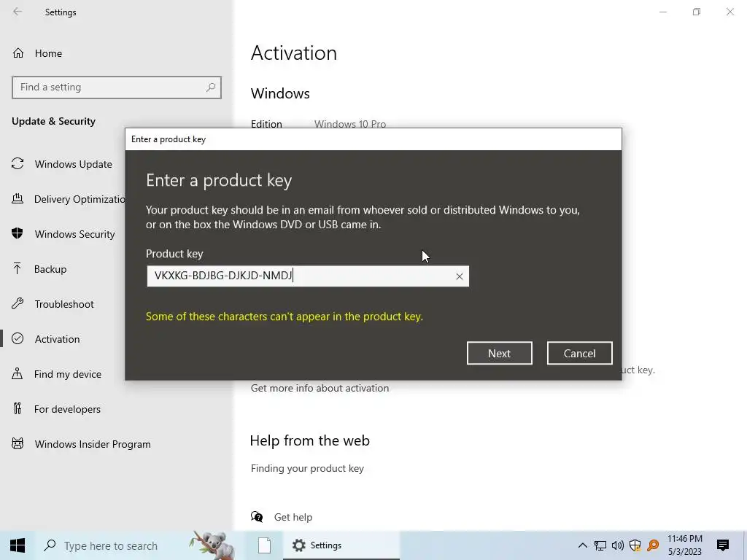Click the Windows Update refresh icon
This screenshot has width=747, height=560.
(18, 164)
